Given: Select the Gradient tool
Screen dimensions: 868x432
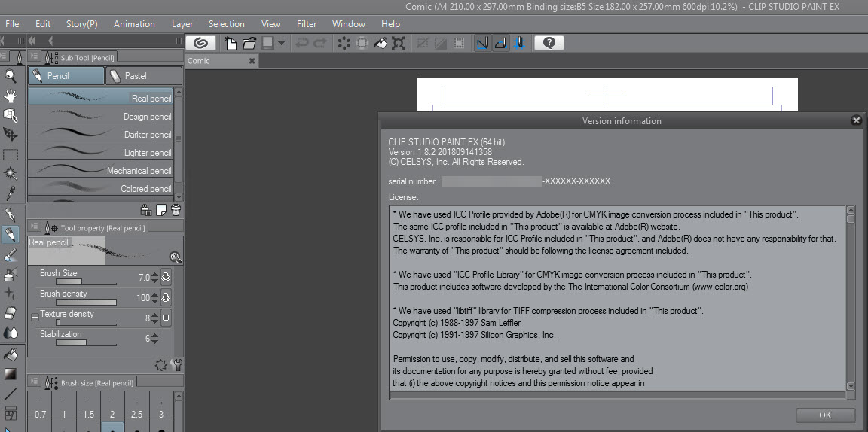Looking at the screenshot, I should point(11,374).
